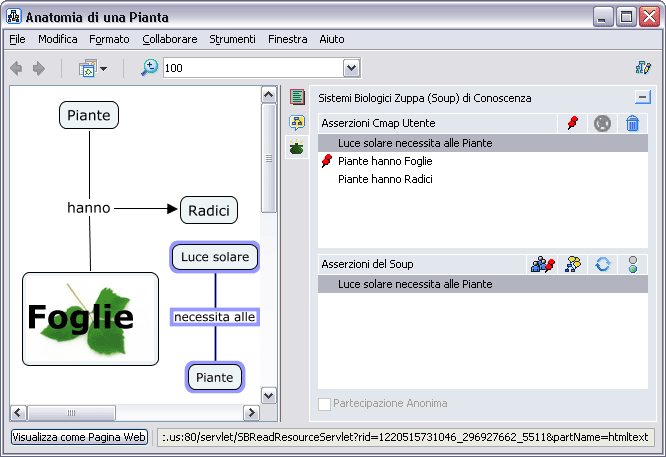Image resolution: width=666 pixels, height=457 pixels.
Task: Open the Knowledge Soup pot icon
Action: coord(297,147)
